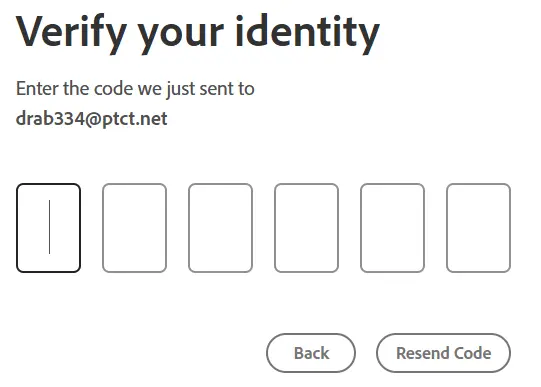Focus the fourth code digit field
541x387 pixels.
(x=306, y=228)
